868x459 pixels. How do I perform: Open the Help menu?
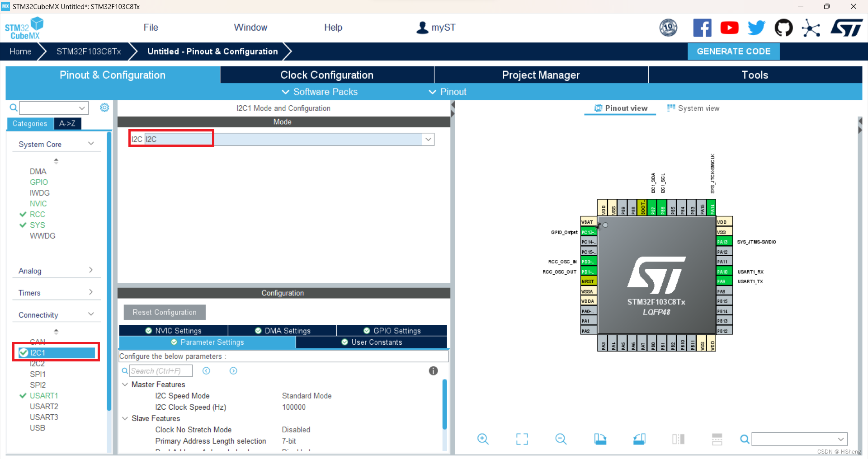(333, 28)
